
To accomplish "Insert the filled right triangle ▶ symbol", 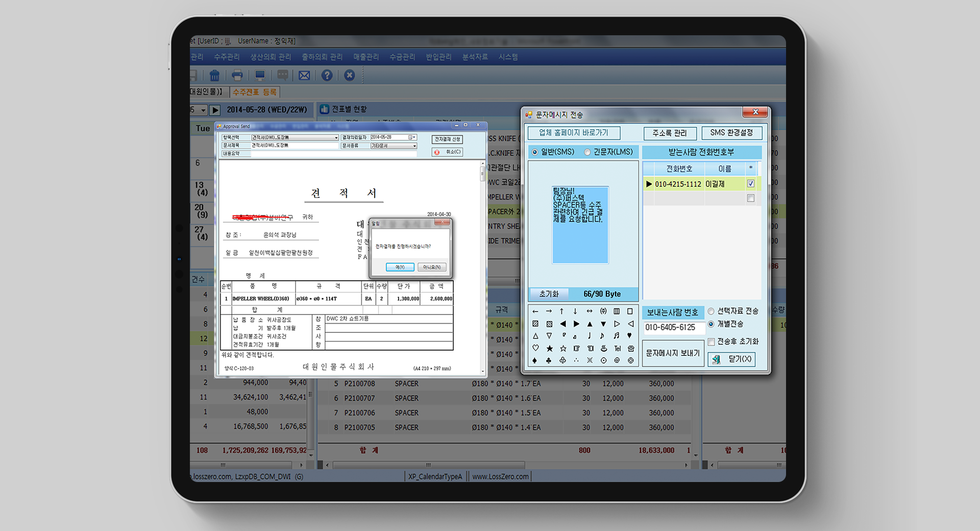I will click(576, 324).
